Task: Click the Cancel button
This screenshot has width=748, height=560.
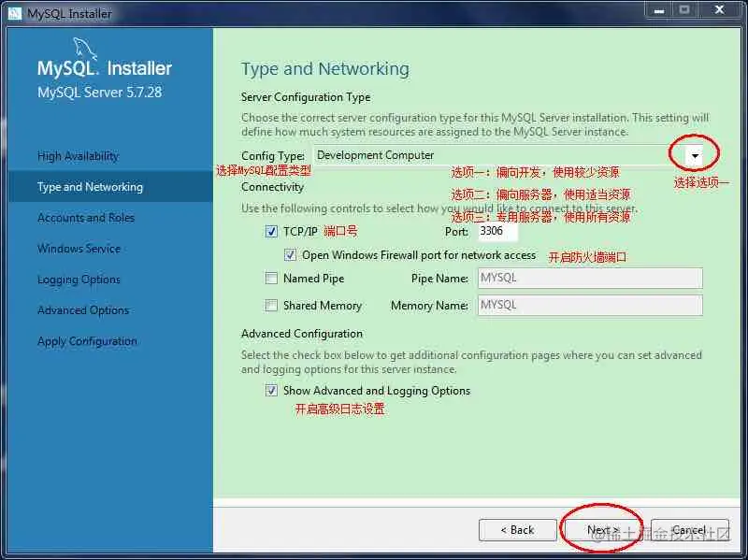Action: (689, 530)
